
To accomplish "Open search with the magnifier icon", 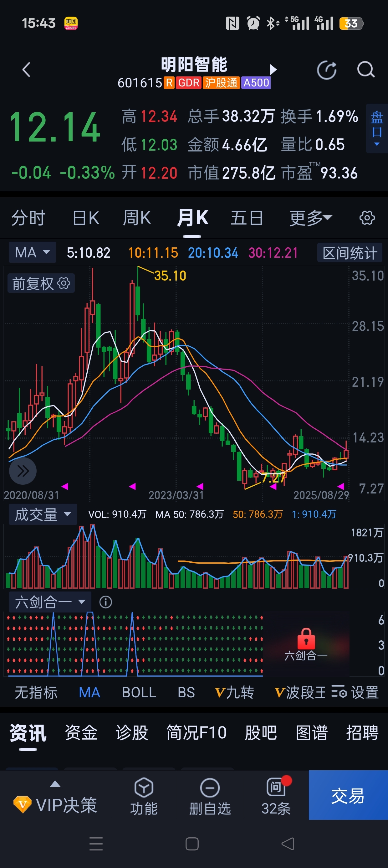I will [x=366, y=70].
